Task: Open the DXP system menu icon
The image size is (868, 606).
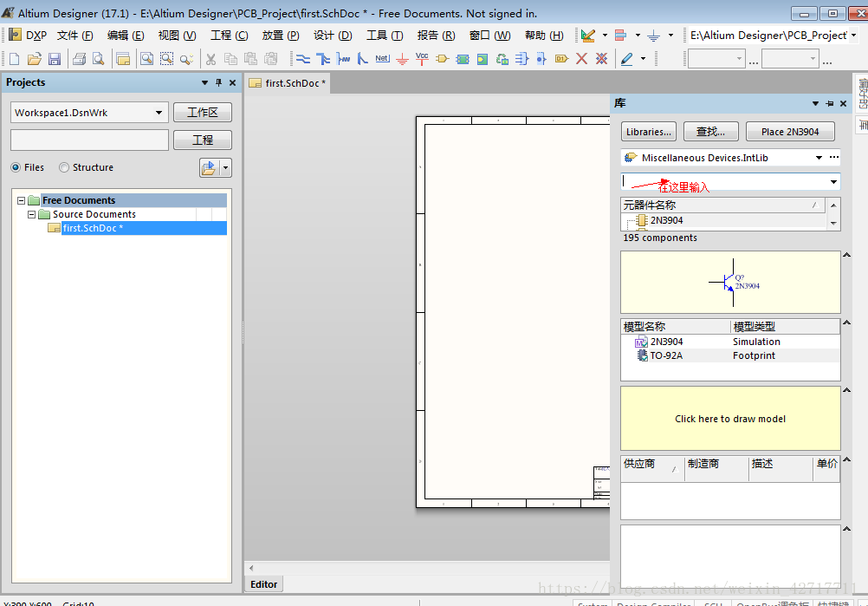Action: click(15, 35)
